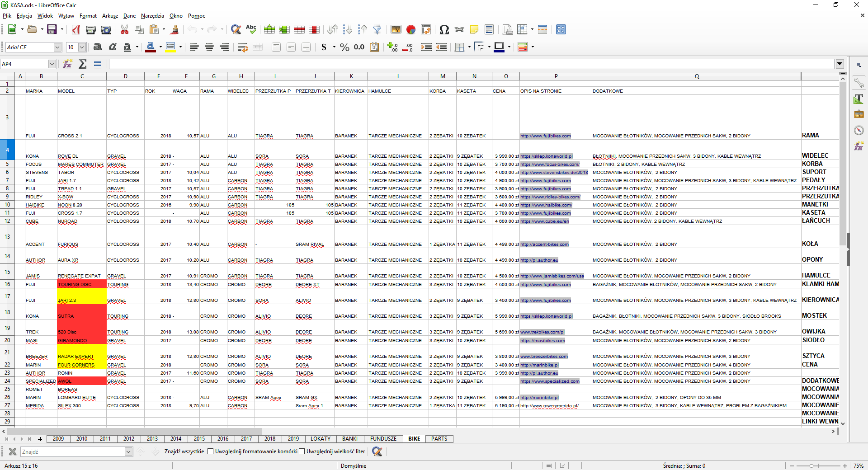Enable 'Uwzględnij formatowanie komórki' checkbox

tap(210, 451)
